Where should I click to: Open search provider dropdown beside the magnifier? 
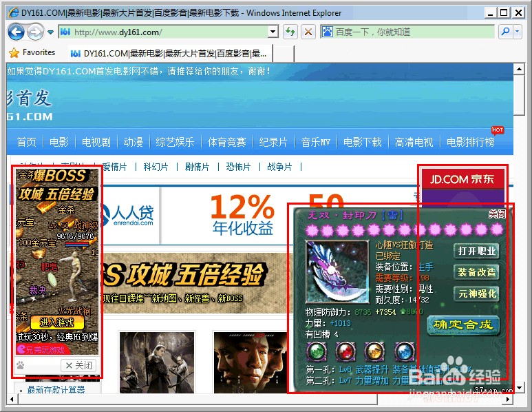518,32
